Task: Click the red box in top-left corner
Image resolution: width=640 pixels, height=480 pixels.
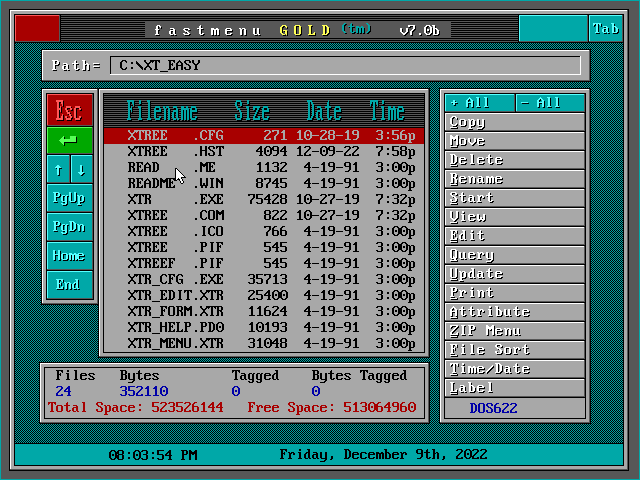Action: (x=38, y=29)
